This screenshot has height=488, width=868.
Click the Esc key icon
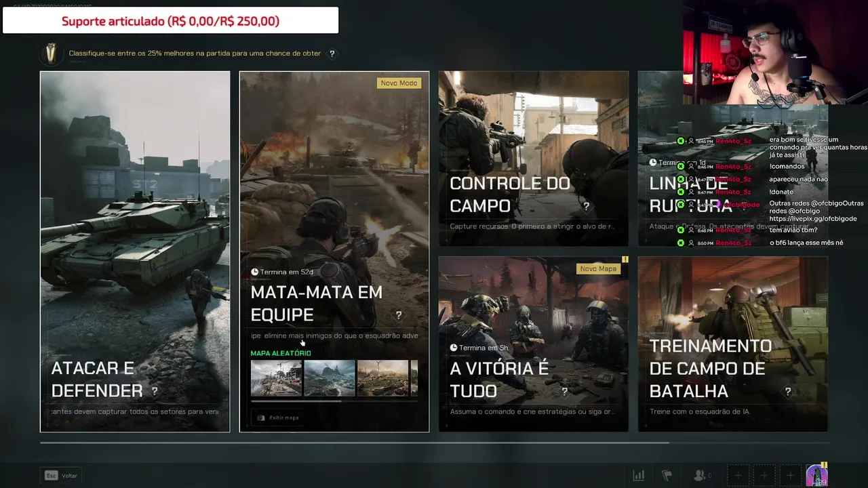tap(51, 476)
